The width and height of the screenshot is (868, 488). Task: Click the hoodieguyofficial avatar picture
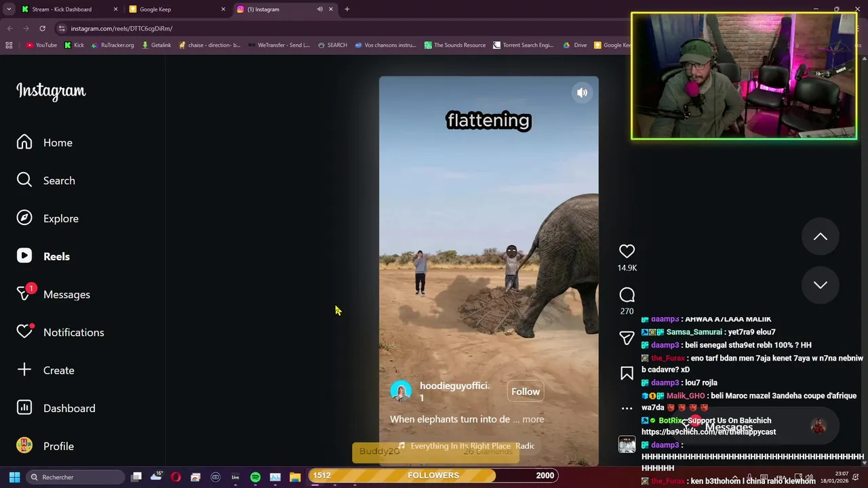(401, 392)
